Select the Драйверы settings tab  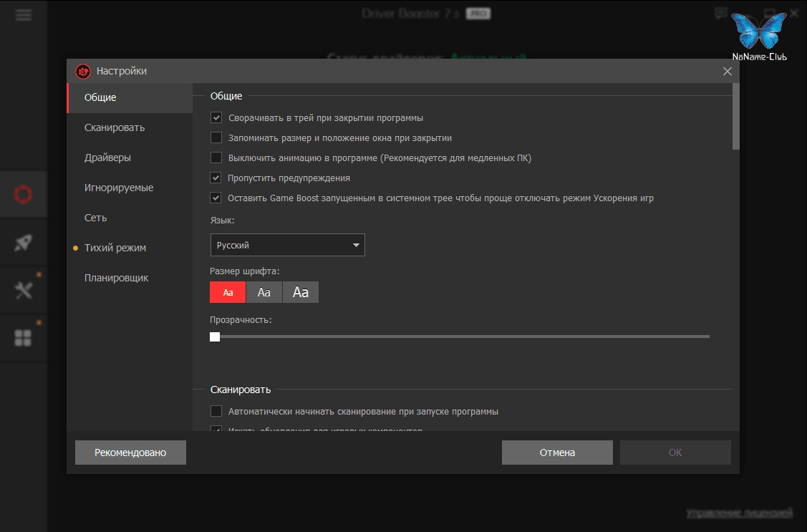pos(130,158)
